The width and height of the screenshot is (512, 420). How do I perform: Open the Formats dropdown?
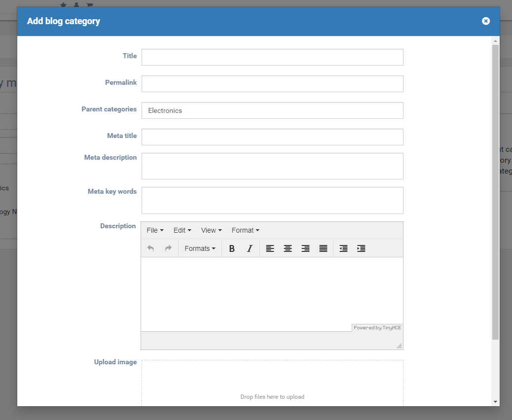coord(200,248)
